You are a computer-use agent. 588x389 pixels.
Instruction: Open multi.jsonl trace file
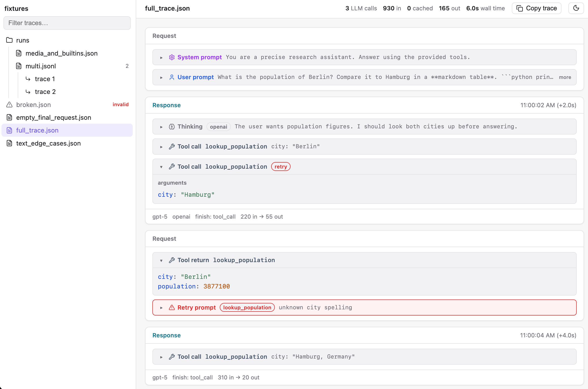[x=67, y=66]
